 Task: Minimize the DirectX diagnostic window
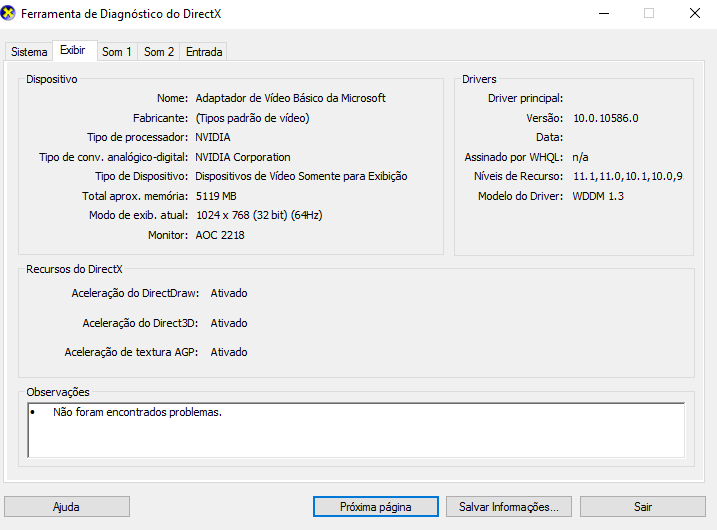tap(604, 13)
